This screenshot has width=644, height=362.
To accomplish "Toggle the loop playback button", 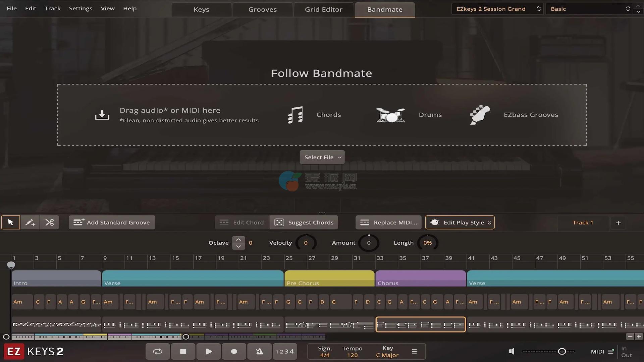I will coord(158,351).
